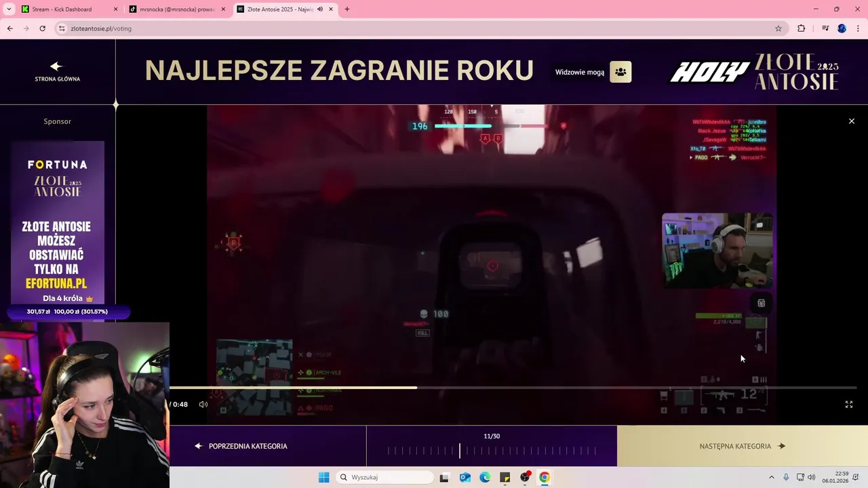This screenshot has height=488, width=868.
Task: Close the video player overlay
Action: point(852,121)
